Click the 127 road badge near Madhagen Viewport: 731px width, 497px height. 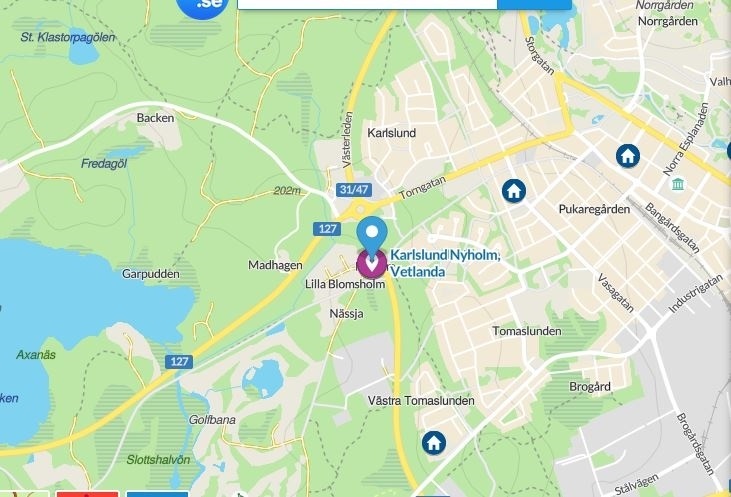pyautogui.click(x=327, y=229)
